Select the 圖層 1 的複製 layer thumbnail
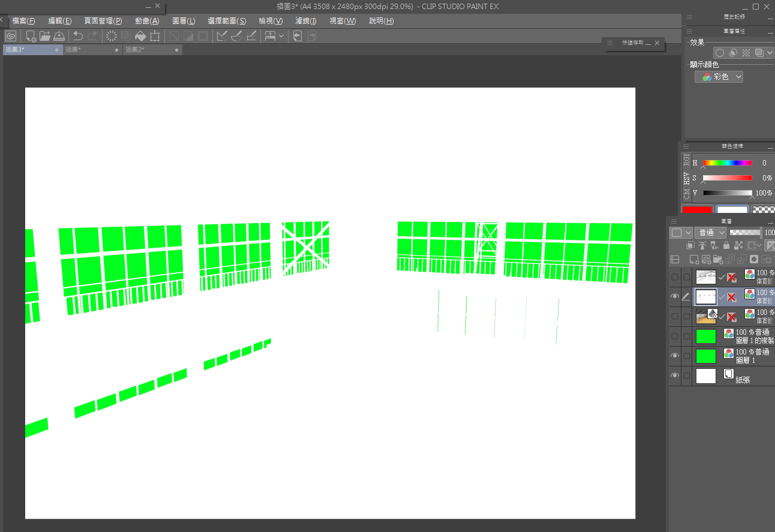The image size is (775, 532). click(705, 336)
